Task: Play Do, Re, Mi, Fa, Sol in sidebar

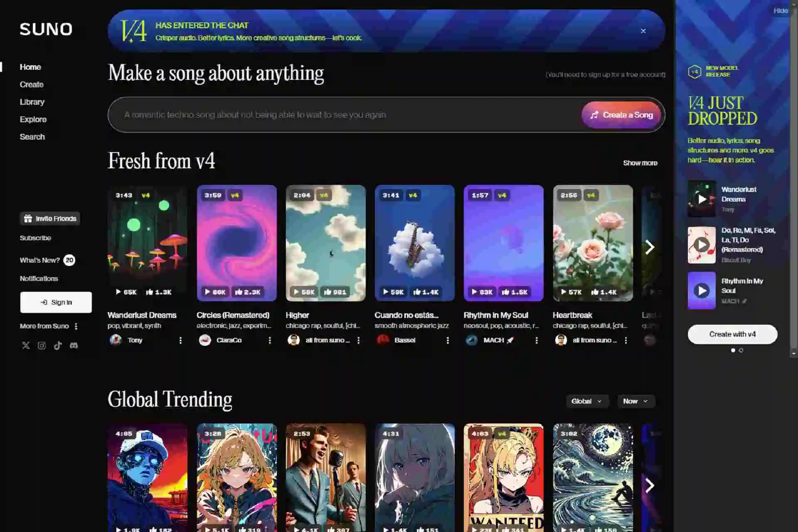Action: click(x=702, y=245)
